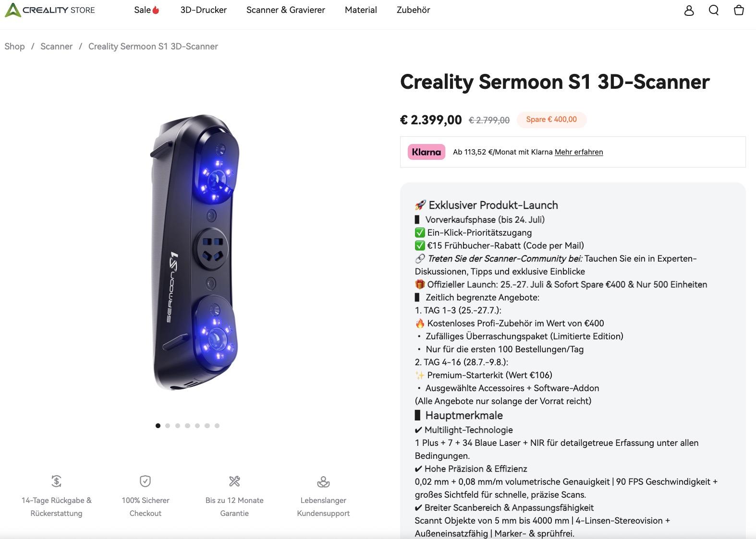This screenshot has height=539, width=756.
Task: Open the Material menu
Action: click(361, 10)
